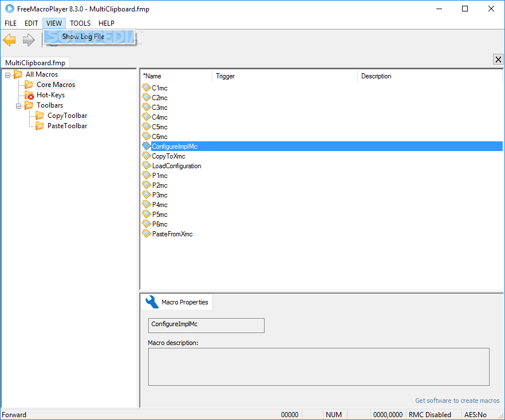The height and width of the screenshot is (420, 505).
Task: Click the ConfigureImplMc macro icon
Action: tap(147, 146)
